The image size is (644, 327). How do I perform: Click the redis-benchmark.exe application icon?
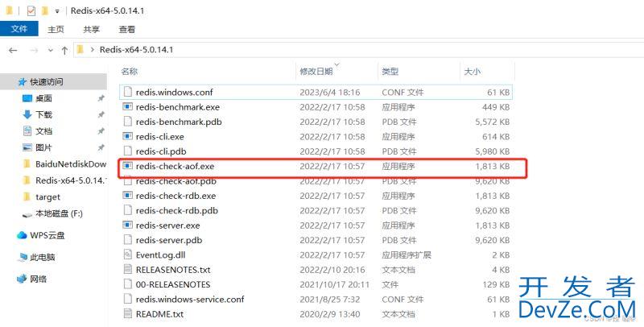(128, 107)
